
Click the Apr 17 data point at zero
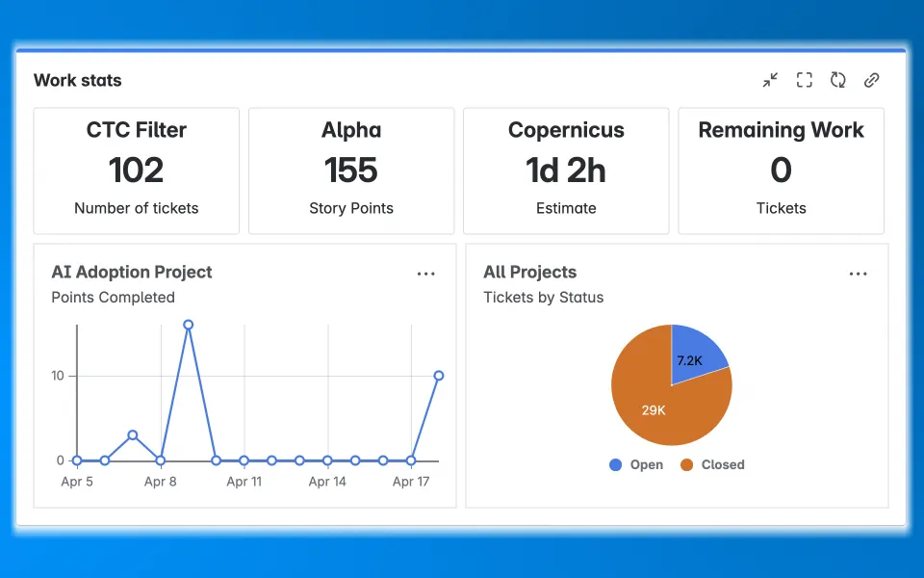point(411,460)
